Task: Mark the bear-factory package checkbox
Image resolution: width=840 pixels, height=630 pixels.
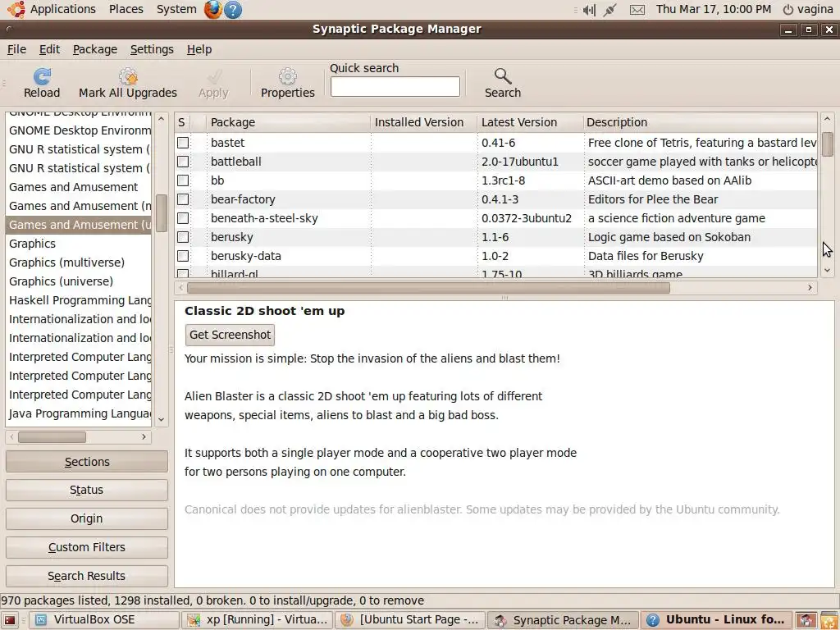Action: pyautogui.click(x=183, y=199)
